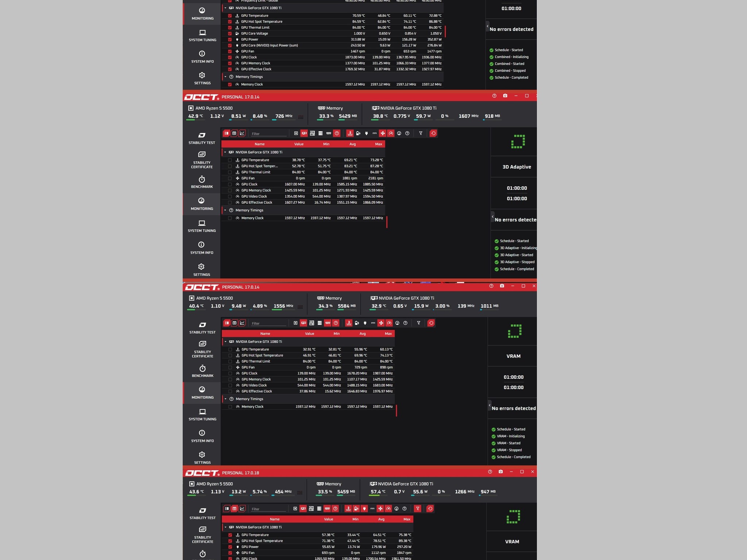Collapse Memory Timings group in VRAM 17.0.14 window
Image resolution: width=747 pixels, height=560 pixels.
(225, 399)
